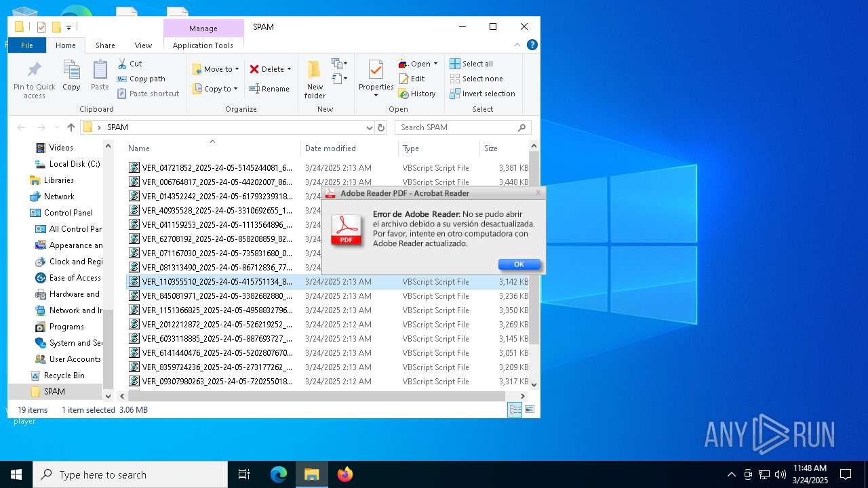868x488 pixels.
Task: Click Paste shortcut command
Action: pos(148,94)
